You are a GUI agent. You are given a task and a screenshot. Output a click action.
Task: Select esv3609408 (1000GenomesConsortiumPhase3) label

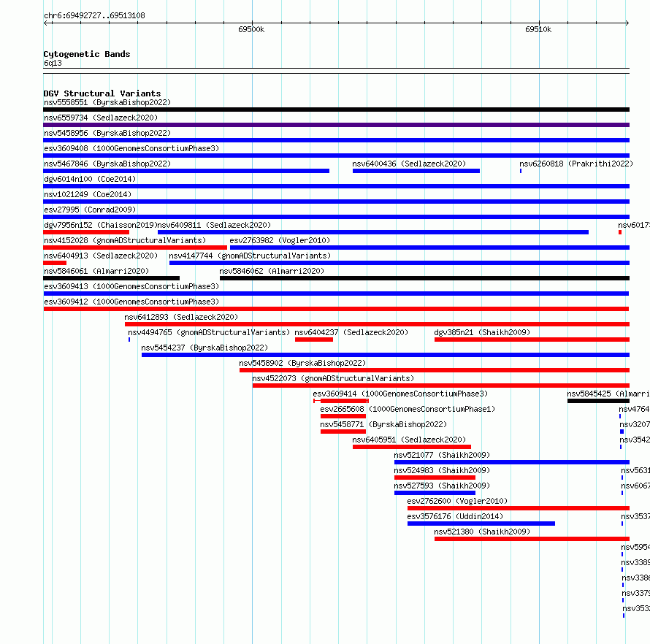pyautogui.click(x=131, y=148)
